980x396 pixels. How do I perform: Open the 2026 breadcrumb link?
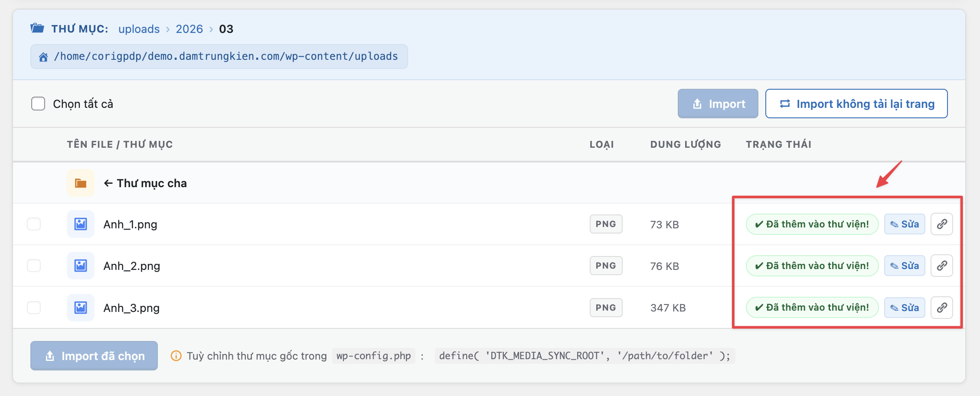189,29
